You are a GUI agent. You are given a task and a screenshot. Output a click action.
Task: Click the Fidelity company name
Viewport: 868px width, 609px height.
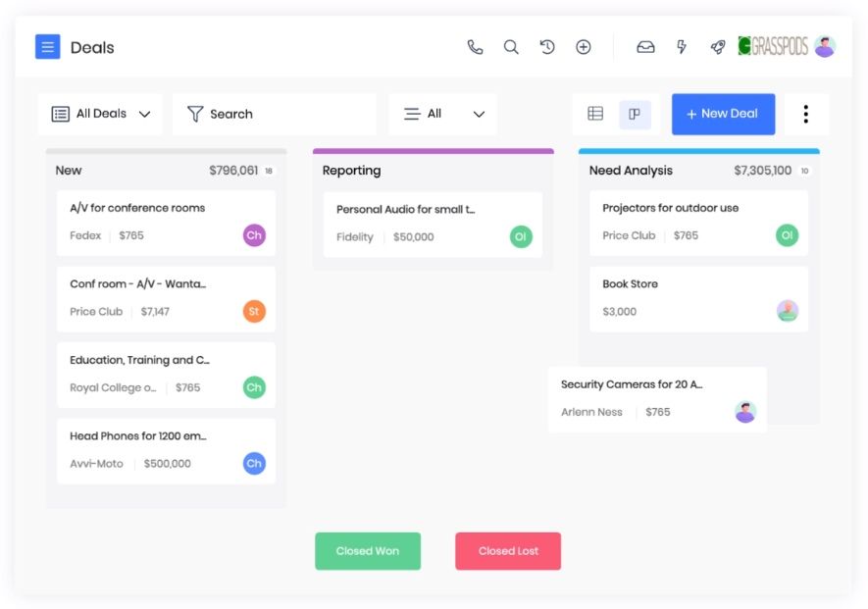pyautogui.click(x=355, y=237)
